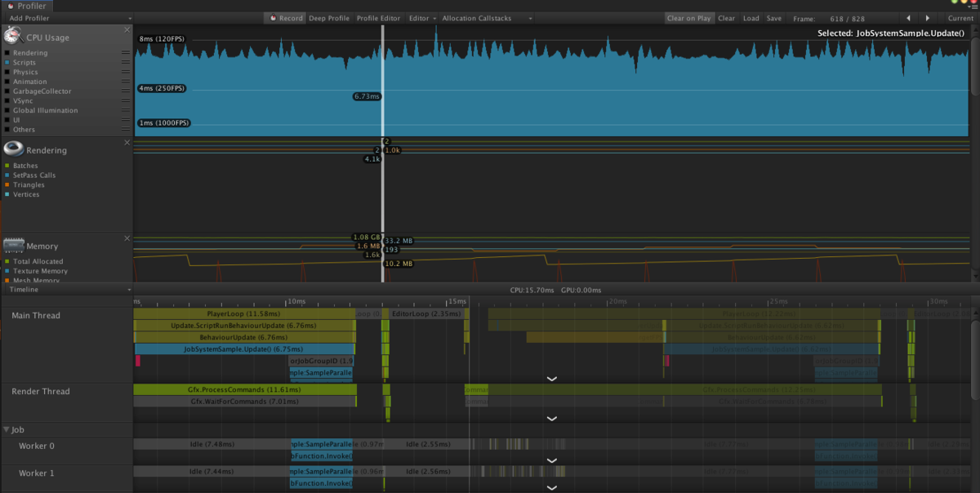Close the Memory profiler module
The image size is (980, 493).
coord(127,238)
